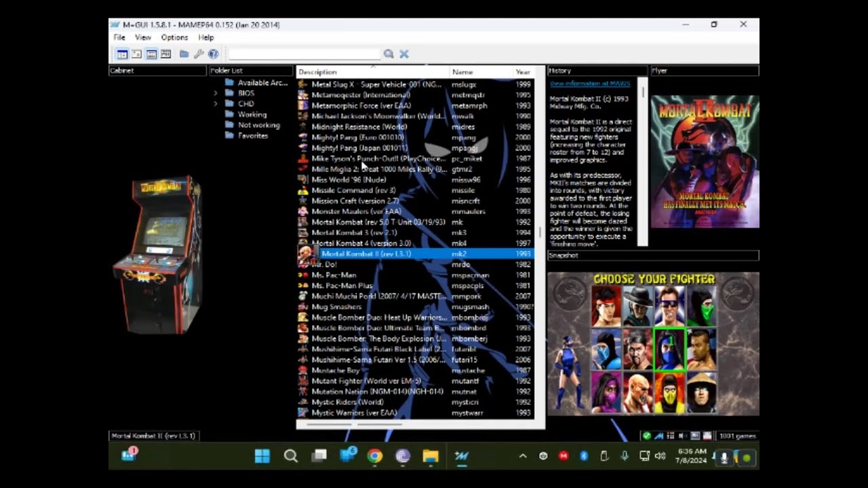Open the Flyer panel header
The image size is (868, 488).
[705, 70]
